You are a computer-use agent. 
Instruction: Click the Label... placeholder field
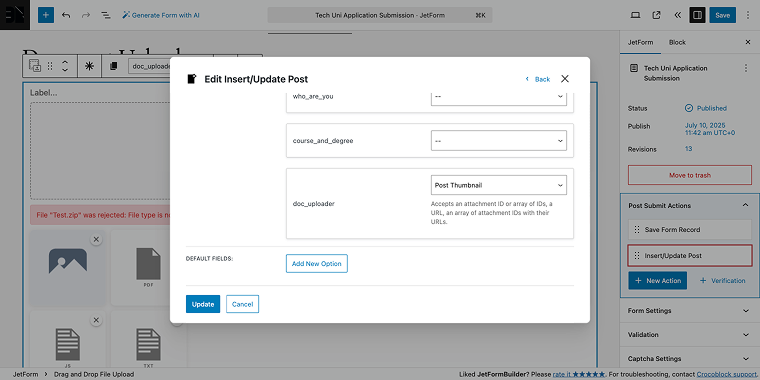(44, 93)
